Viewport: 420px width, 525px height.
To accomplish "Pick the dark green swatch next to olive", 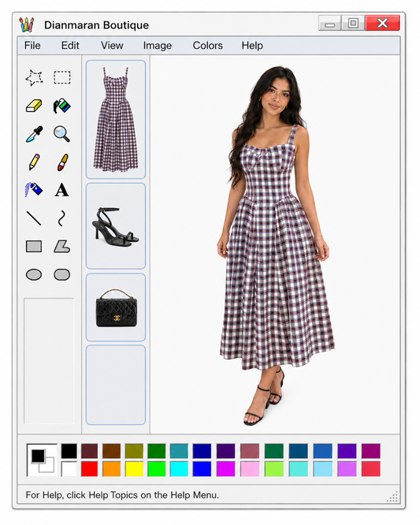I will click(x=157, y=451).
